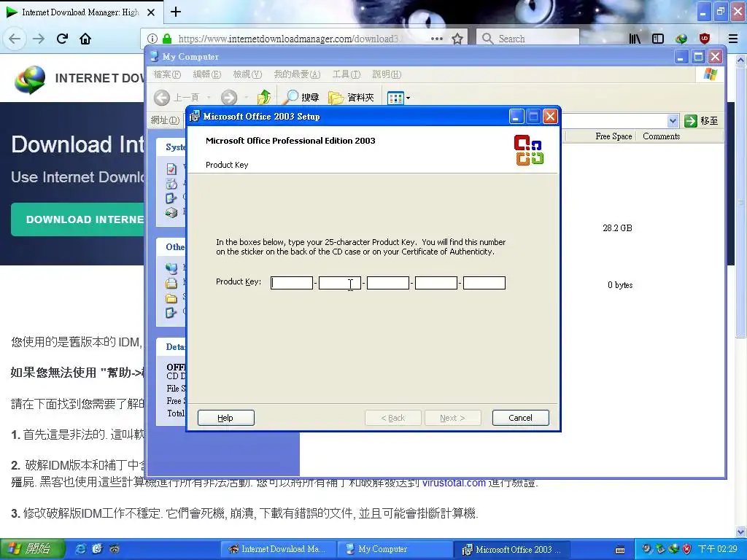Open the 編輯(E) menu in My Computer
The image size is (747, 560).
click(207, 74)
